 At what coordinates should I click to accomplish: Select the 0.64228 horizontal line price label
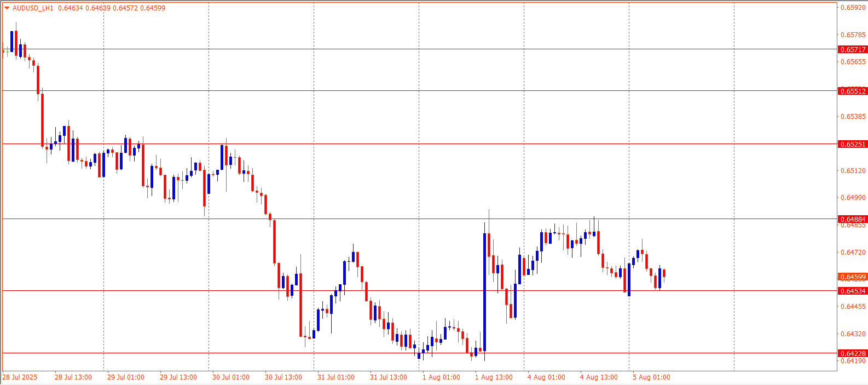[x=853, y=353]
